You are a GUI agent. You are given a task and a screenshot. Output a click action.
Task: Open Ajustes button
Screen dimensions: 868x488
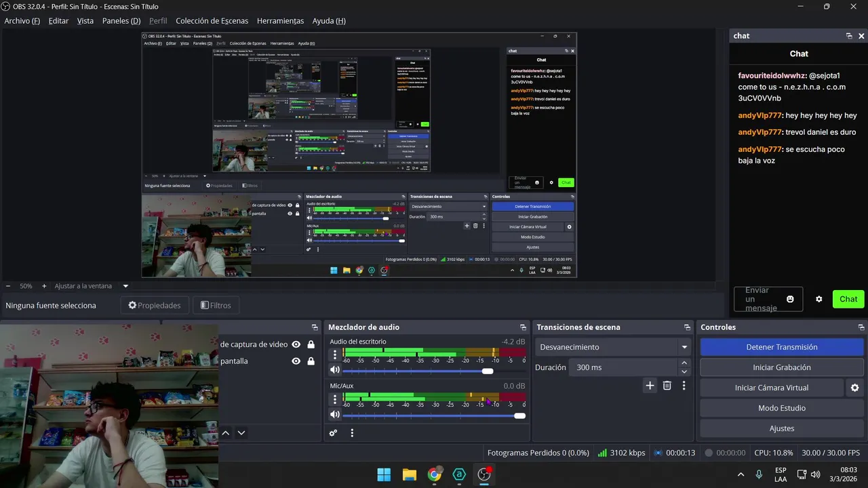click(x=782, y=428)
